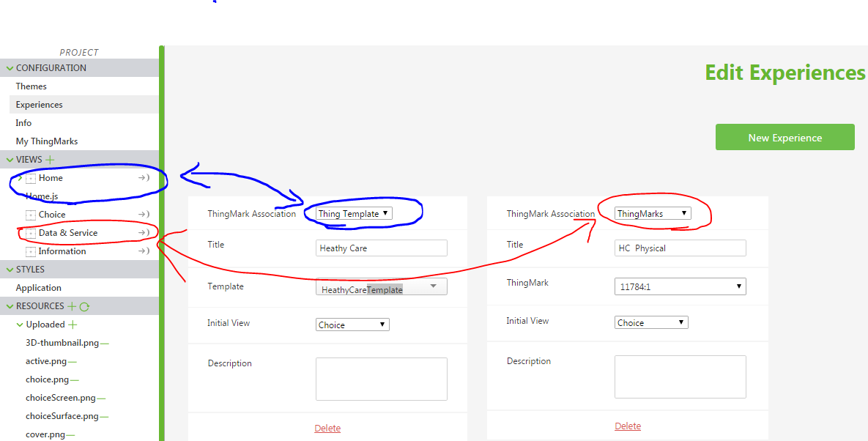Open the HeathyCareTemplate Template dropdown

(x=382, y=286)
